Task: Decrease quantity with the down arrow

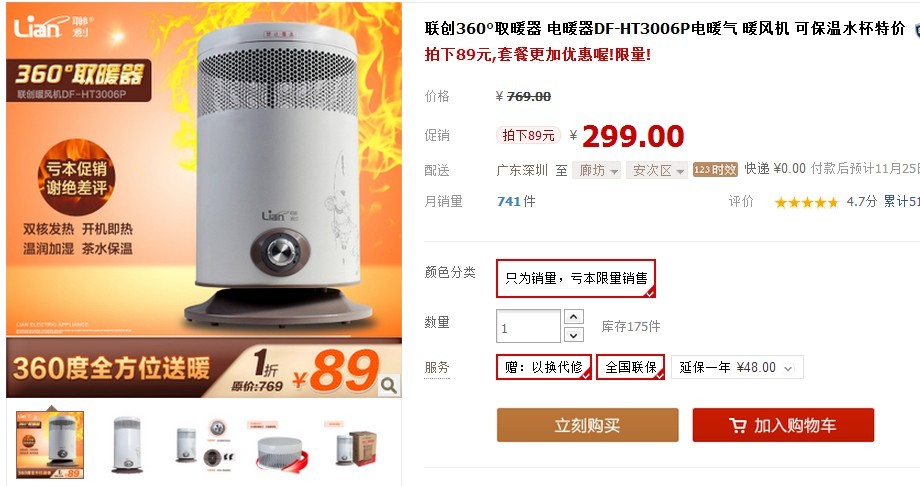Action: click(x=573, y=335)
